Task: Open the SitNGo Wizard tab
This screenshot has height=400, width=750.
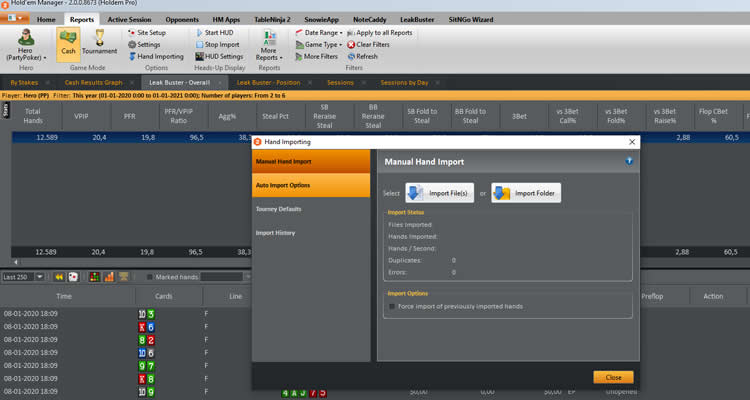Action: click(471, 20)
